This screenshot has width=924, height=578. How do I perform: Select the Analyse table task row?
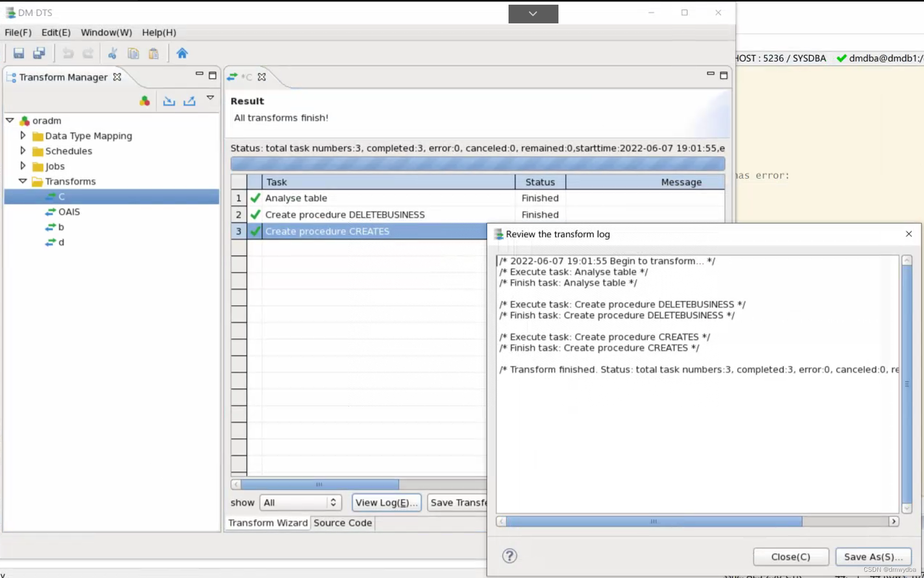[x=477, y=198]
